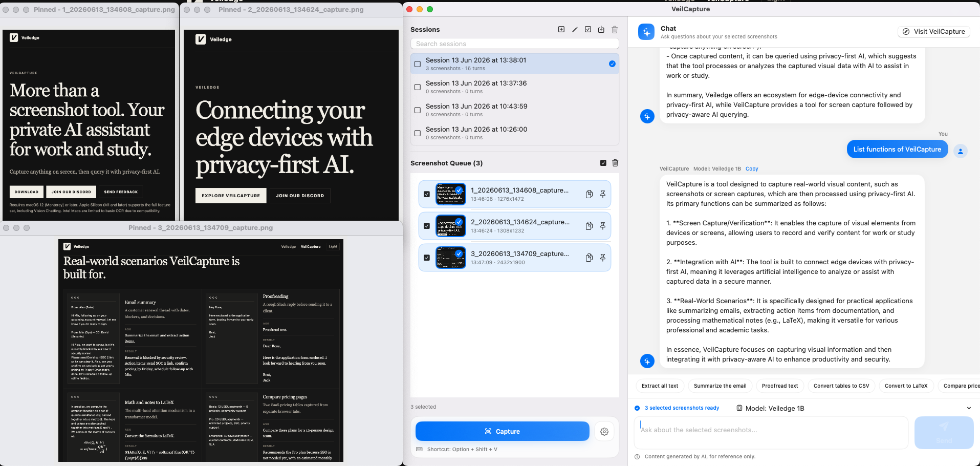Click the 'Proofread text' suggestion chip
This screenshot has width=980, height=466.
[780, 386]
